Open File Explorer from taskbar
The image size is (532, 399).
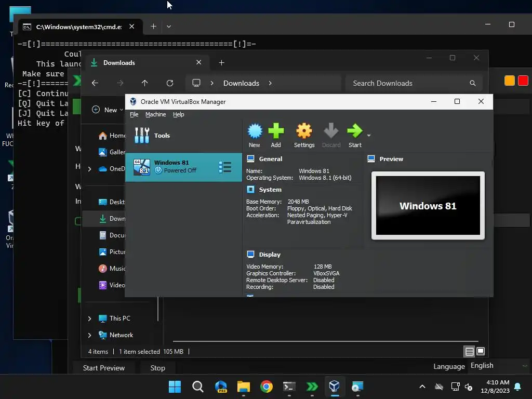[244, 387]
